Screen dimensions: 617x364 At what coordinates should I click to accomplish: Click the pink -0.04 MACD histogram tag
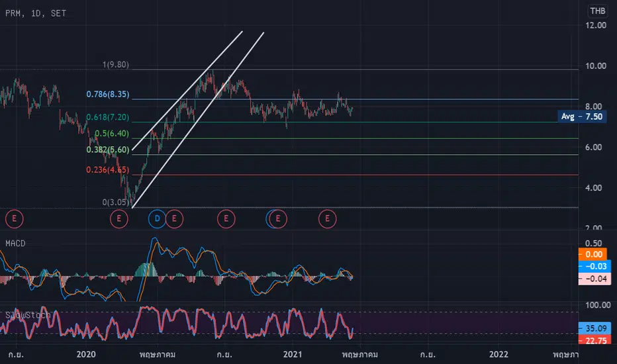pyautogui.click(x=594, y=279)
